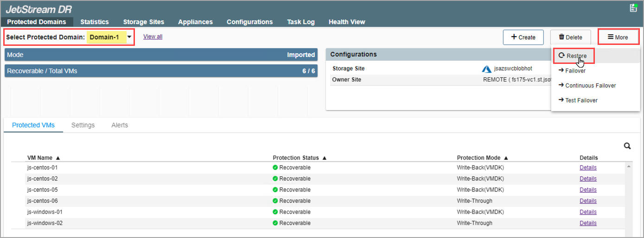Open the Select Protected Domain dropdown
This screenshot has height=238, width=644.
[129, 37]
